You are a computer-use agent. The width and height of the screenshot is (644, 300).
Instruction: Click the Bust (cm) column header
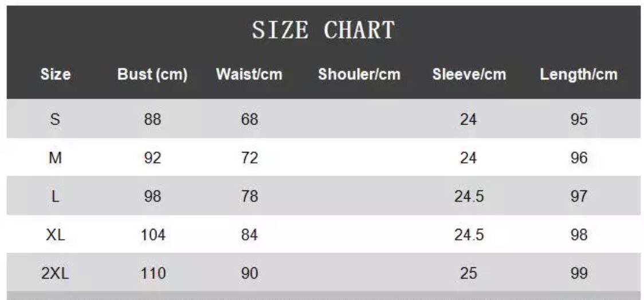pyautogui.click(x=152, y=75)
